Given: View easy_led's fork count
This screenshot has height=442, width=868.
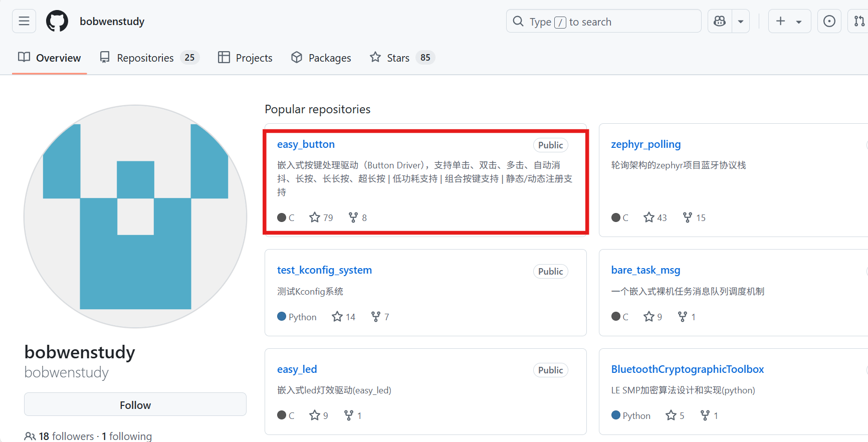Looking at the screenshot, I should click(353, 415).
